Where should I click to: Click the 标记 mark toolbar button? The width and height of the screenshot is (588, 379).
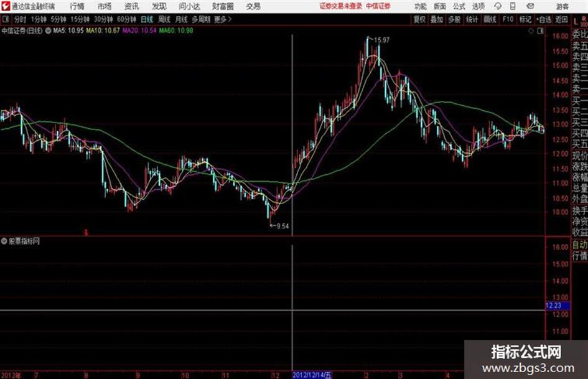pyautogui.click(x=525, y=19)
